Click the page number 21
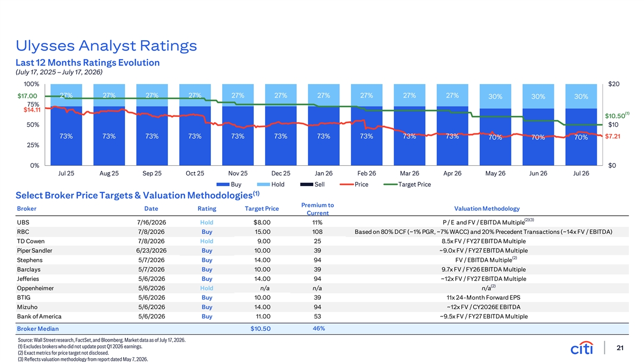 [620, 349]
